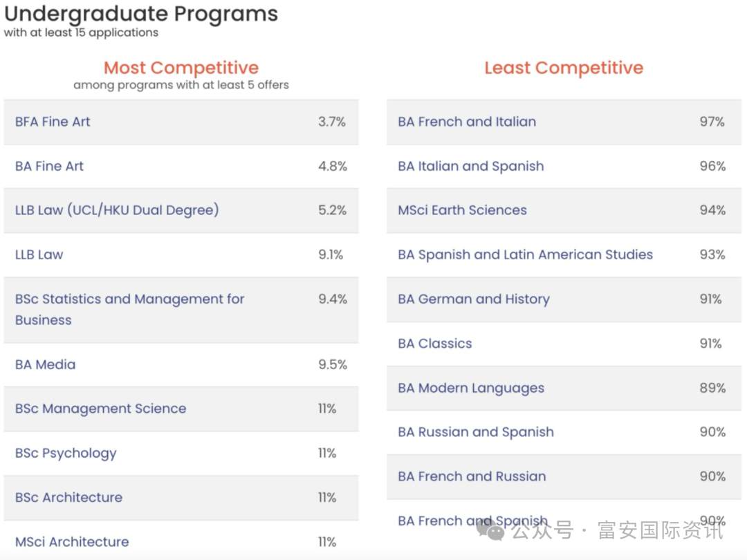Click the Most Competitive heading

181,68
